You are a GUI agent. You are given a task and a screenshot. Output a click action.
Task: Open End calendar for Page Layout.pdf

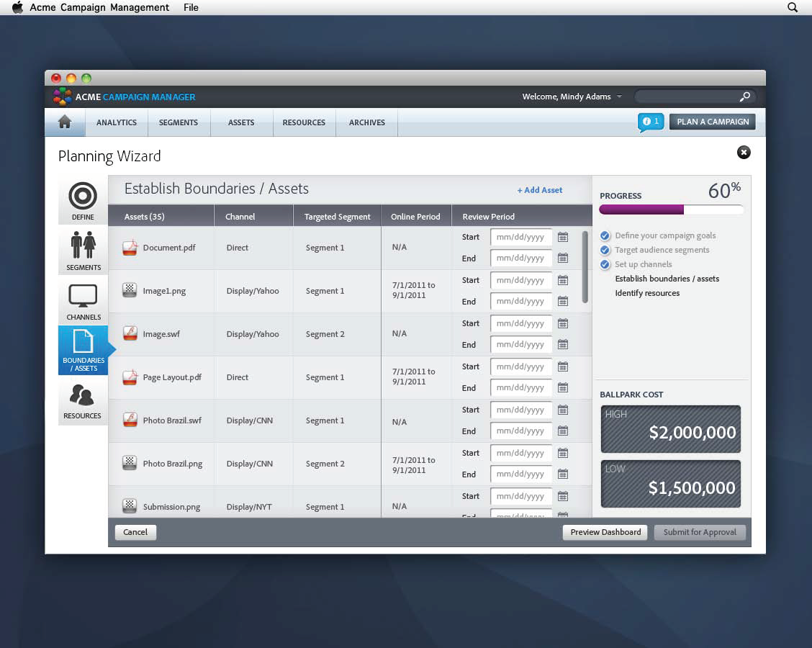563,387
